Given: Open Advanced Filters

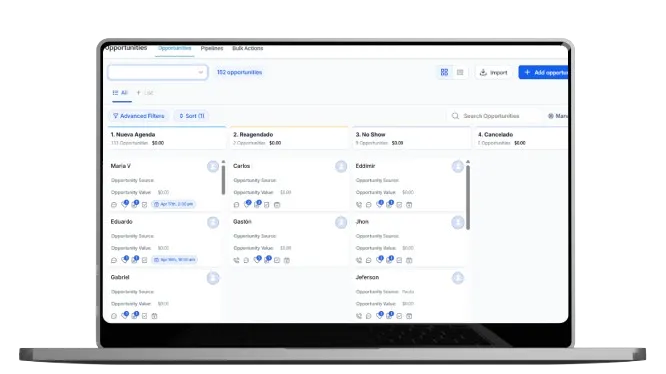Looking at the screenshot, I should [x=139, y=116].
